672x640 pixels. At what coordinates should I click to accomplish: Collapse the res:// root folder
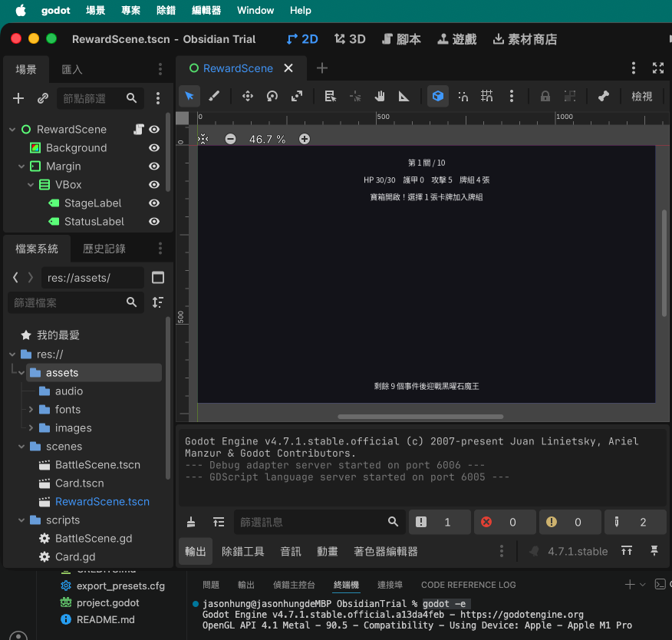click(x=12, y=354)
